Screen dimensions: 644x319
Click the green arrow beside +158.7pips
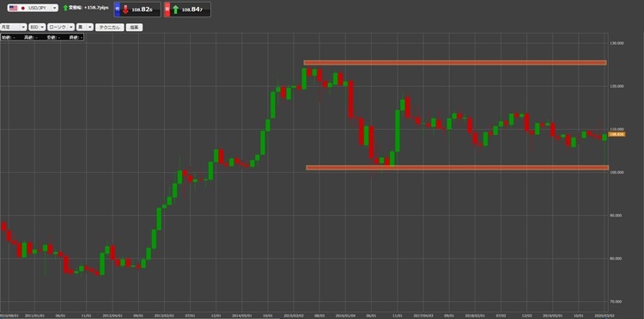pos(66,8)
